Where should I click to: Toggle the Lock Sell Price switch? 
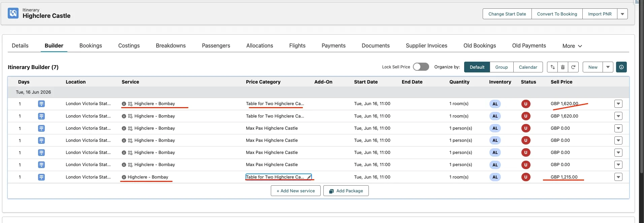421,67
